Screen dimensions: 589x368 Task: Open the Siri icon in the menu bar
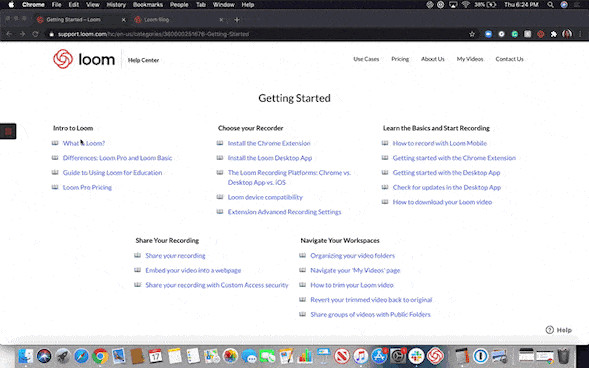[x=564, y=5]
